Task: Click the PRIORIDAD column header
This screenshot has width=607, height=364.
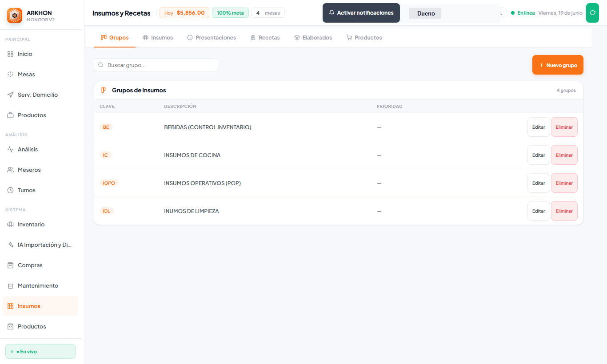Action: [389, 107]
